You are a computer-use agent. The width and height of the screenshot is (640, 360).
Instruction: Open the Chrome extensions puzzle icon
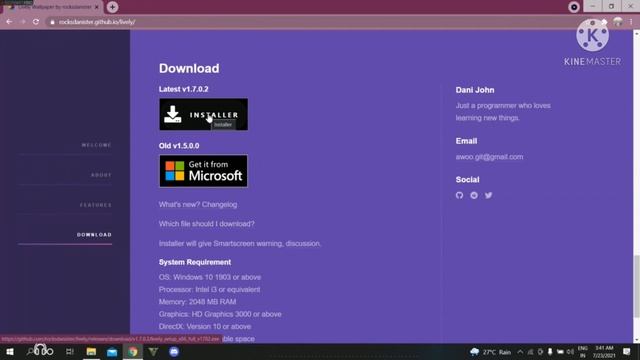coord(604,22)
